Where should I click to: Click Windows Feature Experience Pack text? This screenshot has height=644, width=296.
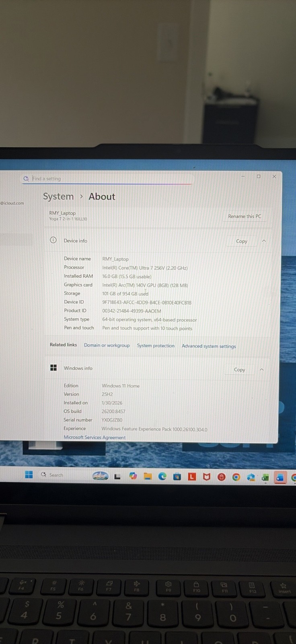tap(154, 429)
